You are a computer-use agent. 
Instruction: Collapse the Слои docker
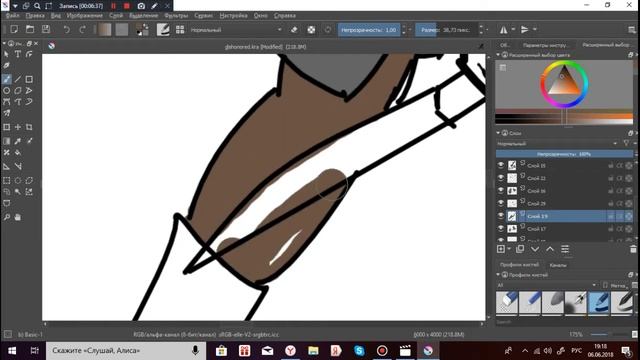pyautogui.click(x=498, y=133)
